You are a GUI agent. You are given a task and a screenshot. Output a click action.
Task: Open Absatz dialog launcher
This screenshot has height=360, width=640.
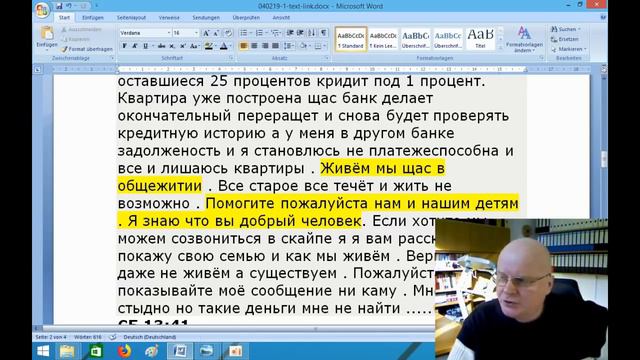(x=327, y=58)
